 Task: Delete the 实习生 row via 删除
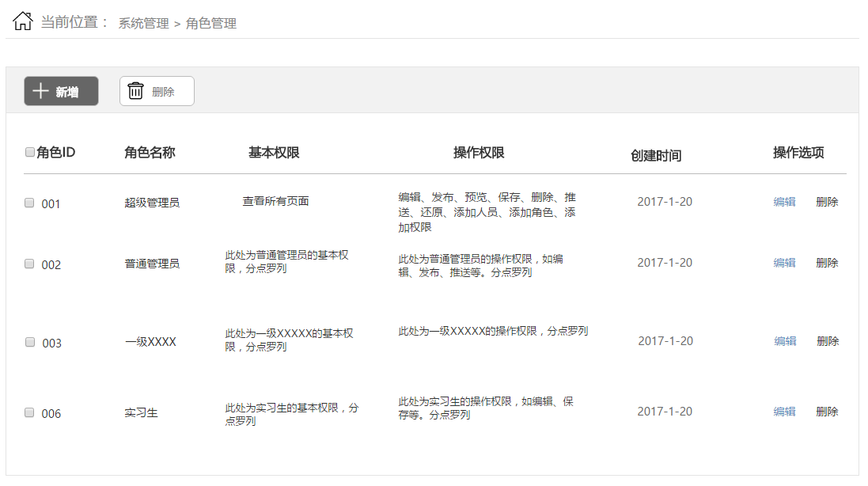(827, 412)
